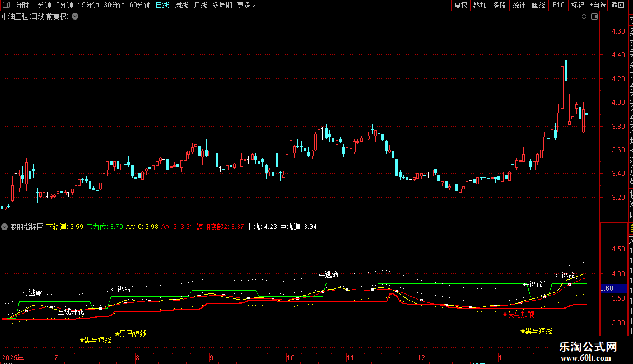Open 多周期 multi-period view
Viewport: 633px width, 364px height.
click(x=222, y=5)
